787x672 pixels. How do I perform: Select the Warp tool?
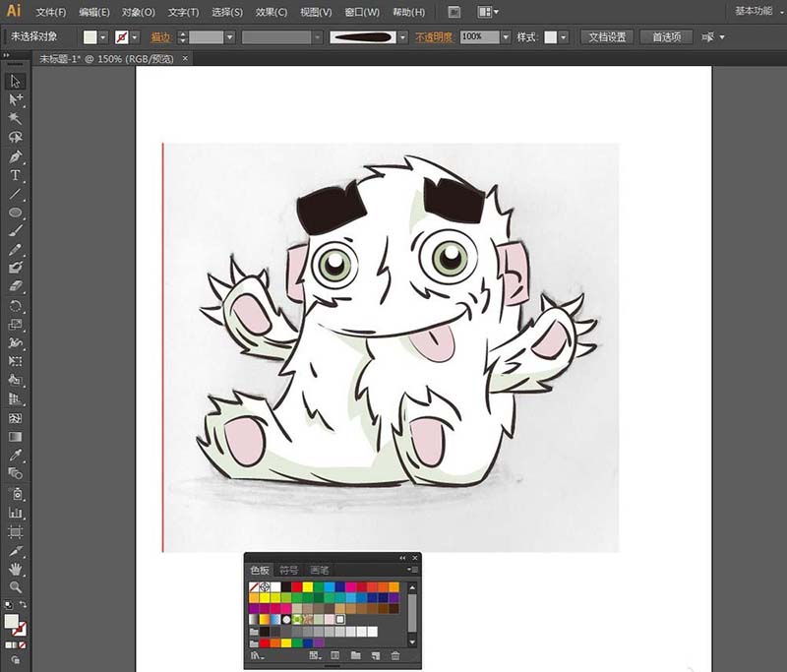pyautogui.click(x=15, y=343)
